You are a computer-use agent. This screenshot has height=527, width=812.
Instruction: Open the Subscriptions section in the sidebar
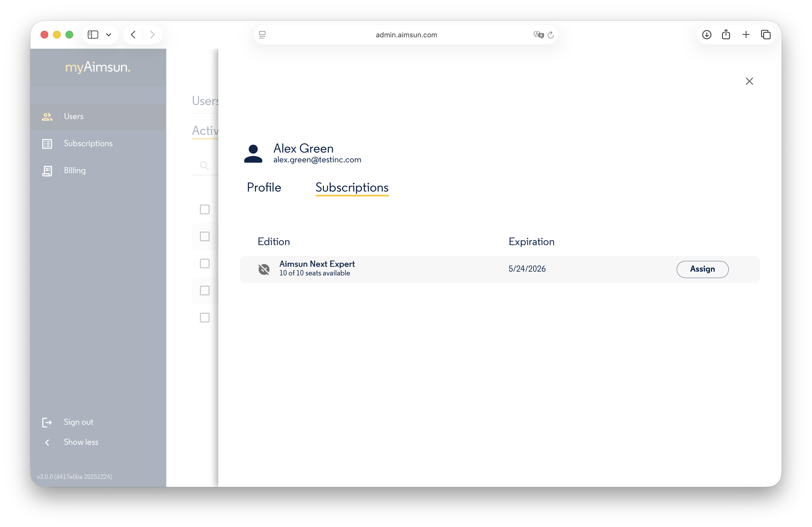pyautogui.click(x=88, y=143)
